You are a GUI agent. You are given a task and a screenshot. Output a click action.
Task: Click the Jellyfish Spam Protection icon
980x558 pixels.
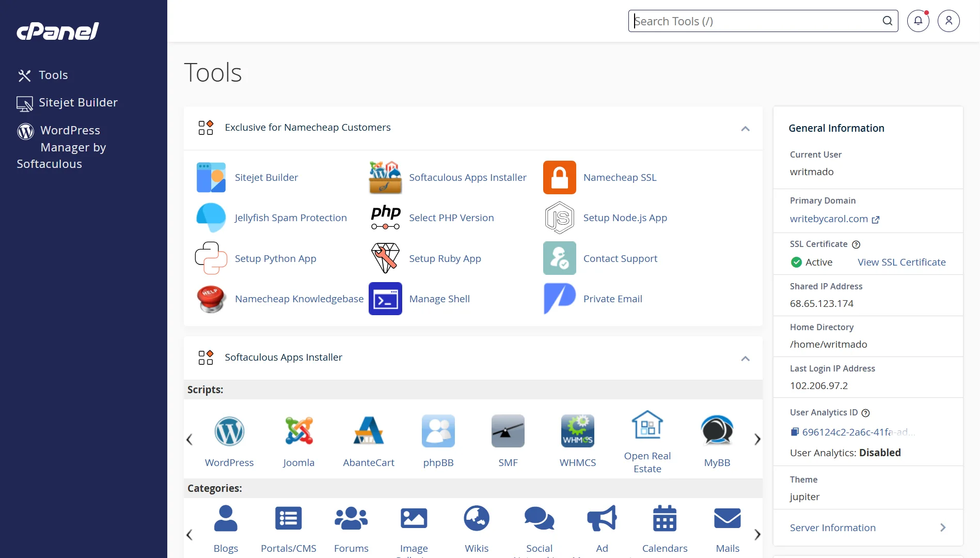pos(211,218)
